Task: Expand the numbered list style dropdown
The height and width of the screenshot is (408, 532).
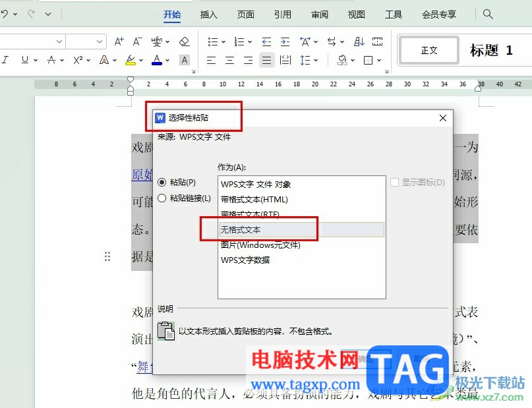Action: 250,42
